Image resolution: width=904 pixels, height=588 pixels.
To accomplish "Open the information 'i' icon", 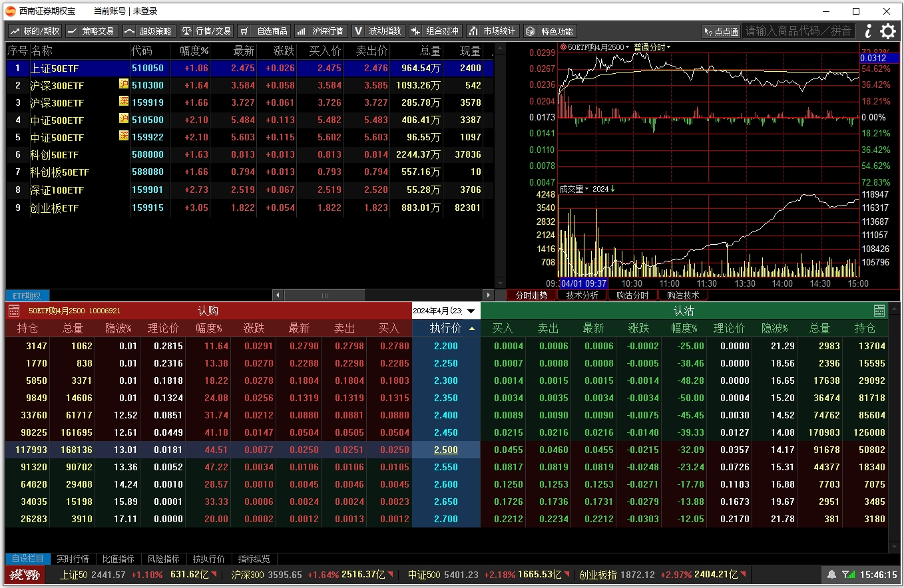I will click(x=868, y=31).
